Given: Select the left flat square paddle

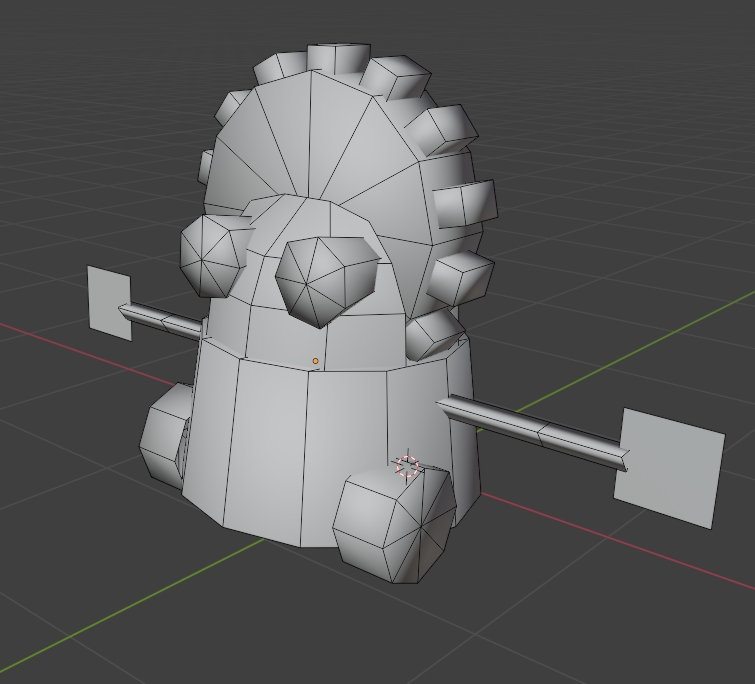Looking at the screenshot, I should 109,303.
